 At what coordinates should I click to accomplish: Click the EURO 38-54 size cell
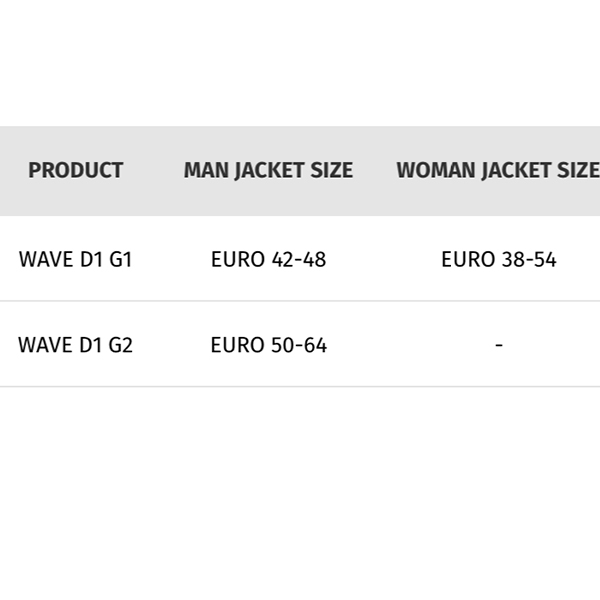(498, 260)
